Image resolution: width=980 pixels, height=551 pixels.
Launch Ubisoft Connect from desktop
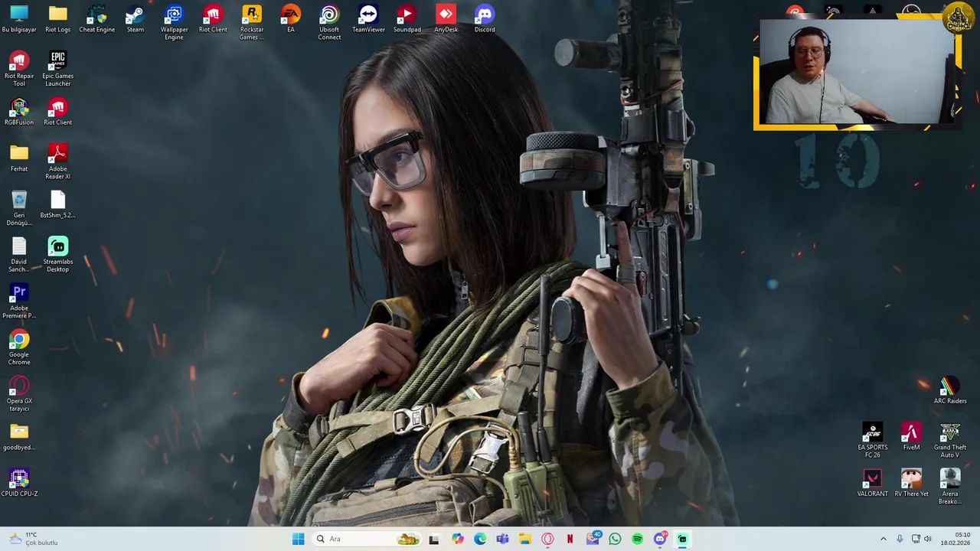(329, 23)
